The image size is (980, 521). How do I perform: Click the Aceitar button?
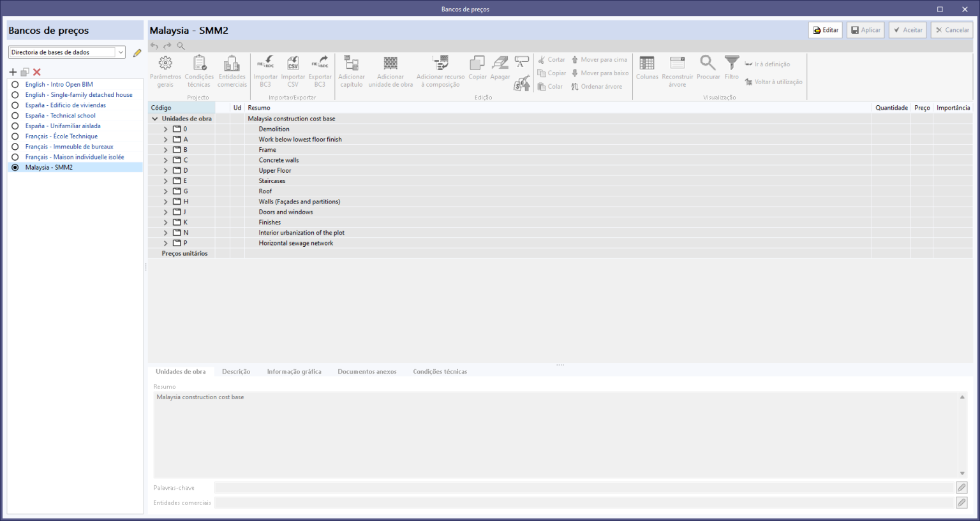908,30
